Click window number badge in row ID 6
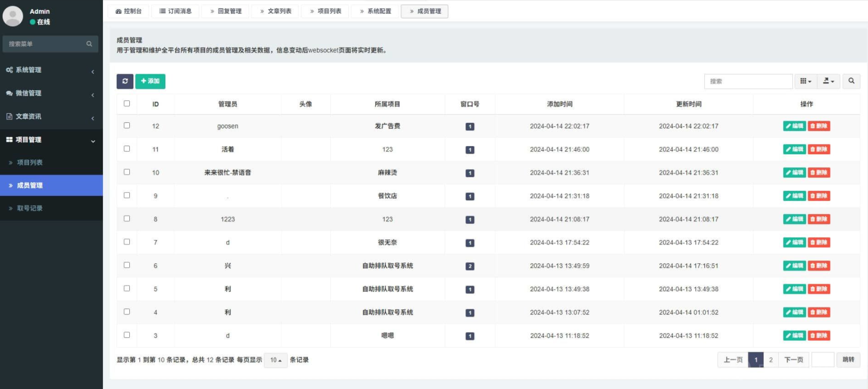868x389 pixels. point(469,266)
